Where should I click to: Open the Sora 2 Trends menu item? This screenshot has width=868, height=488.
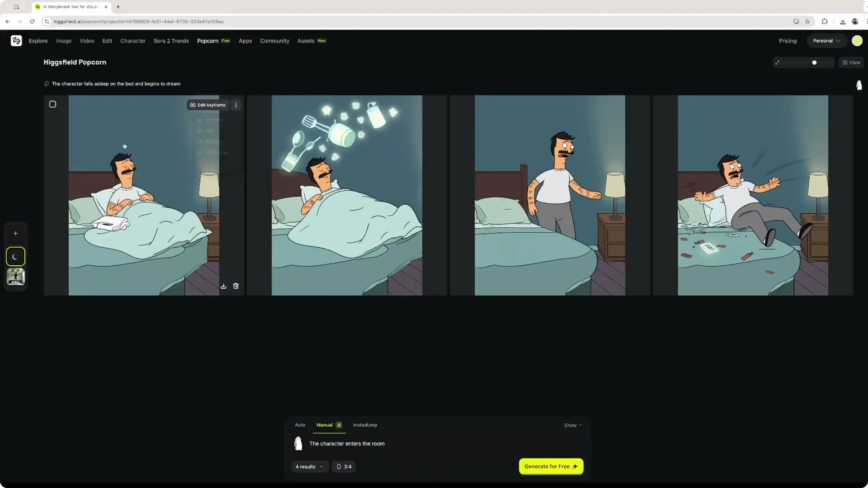171,41
